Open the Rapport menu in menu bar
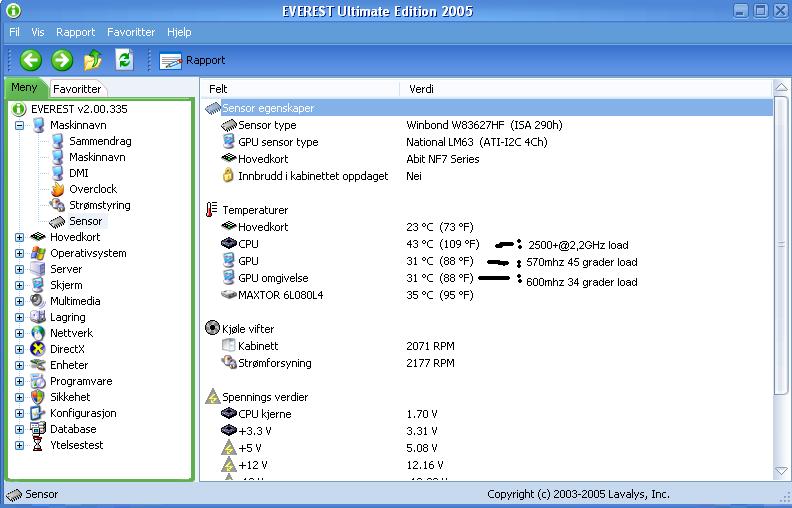 [x=75, y=32]
